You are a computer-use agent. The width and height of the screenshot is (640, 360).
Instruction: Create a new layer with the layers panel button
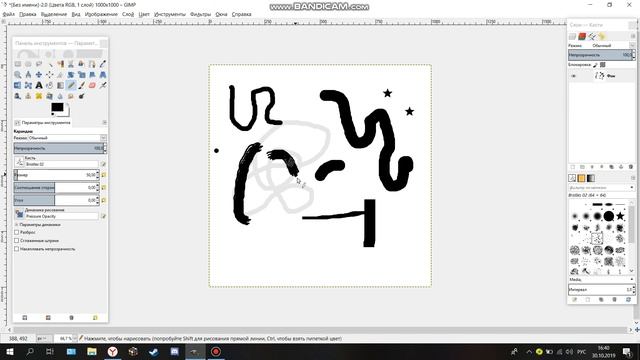[572, 167]
